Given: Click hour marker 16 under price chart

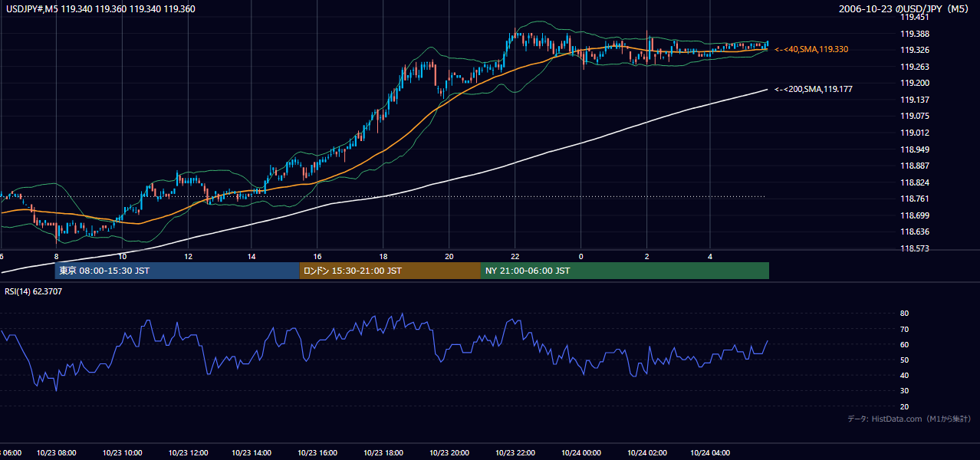Looking at the screenshot, I should (x=317, y=256).
